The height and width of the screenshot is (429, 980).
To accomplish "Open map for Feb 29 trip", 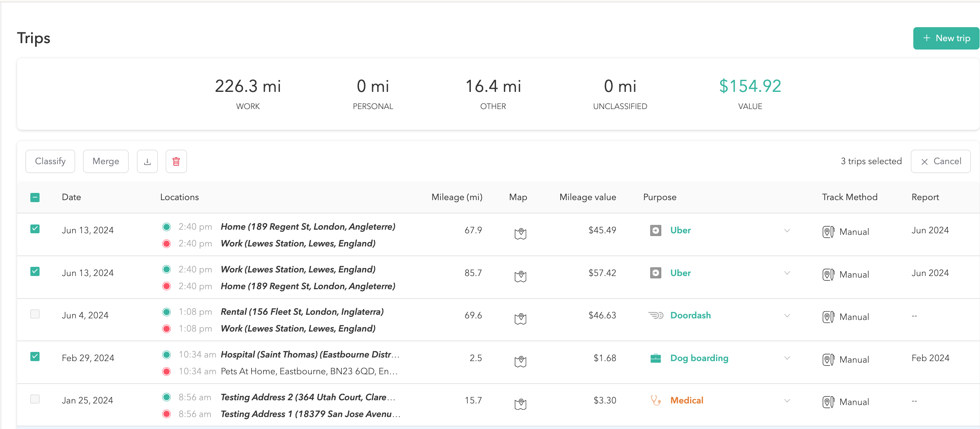I will (x=520, y=361).
